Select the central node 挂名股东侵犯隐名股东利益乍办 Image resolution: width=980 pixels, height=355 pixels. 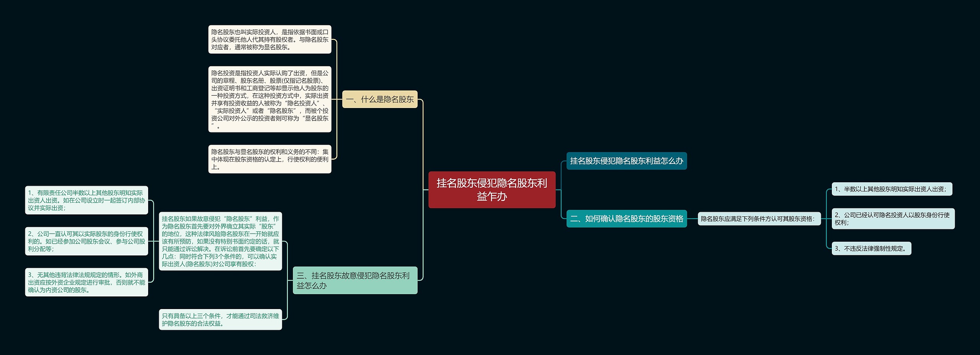(492, 190)
